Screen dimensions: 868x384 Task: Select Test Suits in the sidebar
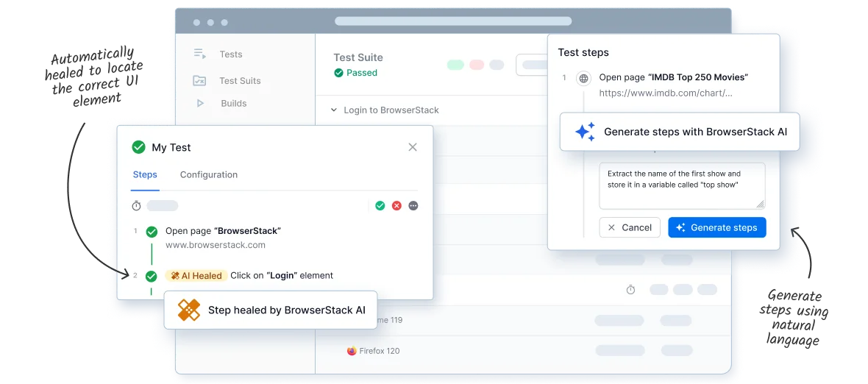pyautogui.click(x=240, y=81)
